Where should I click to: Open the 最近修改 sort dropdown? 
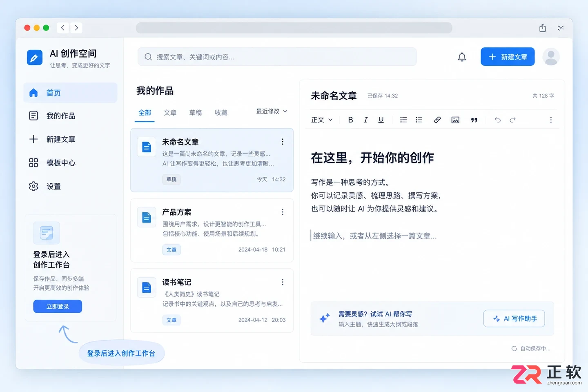coord(272,111)
